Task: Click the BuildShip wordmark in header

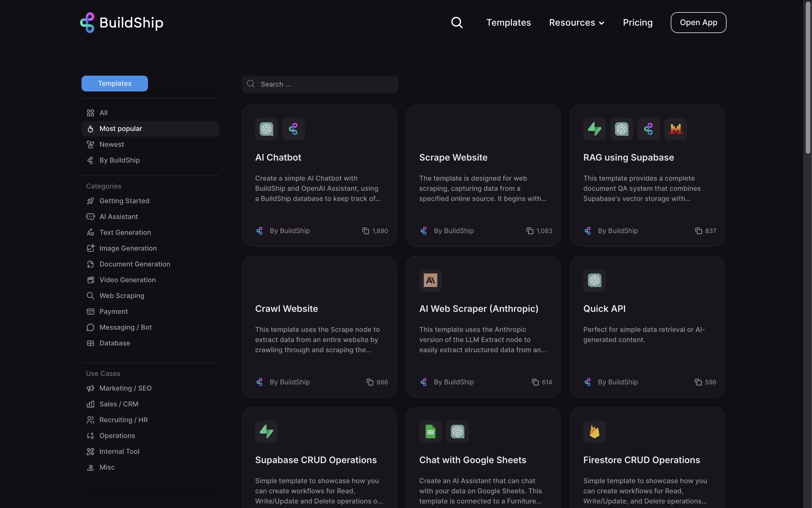Action: [x=131, y=23]
